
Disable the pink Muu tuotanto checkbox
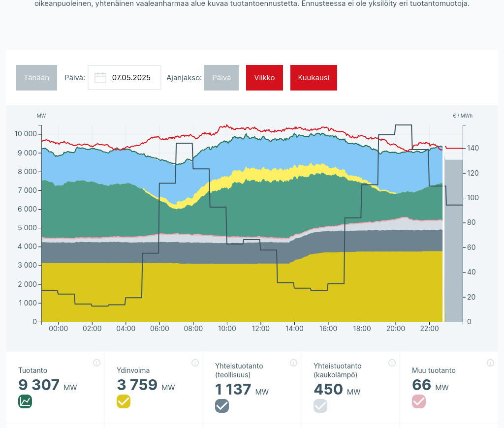point(419,401)
